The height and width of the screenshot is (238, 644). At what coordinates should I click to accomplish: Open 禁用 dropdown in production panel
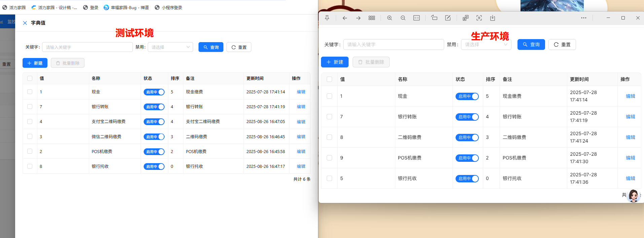(486, 44)
